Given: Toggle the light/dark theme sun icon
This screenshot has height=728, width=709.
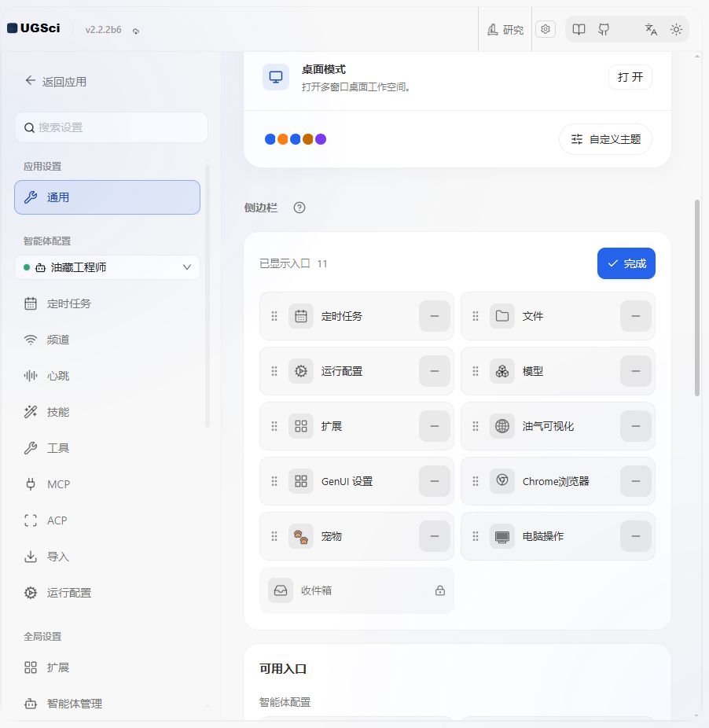Looking at the screenshot, I should tap(676, 30).
